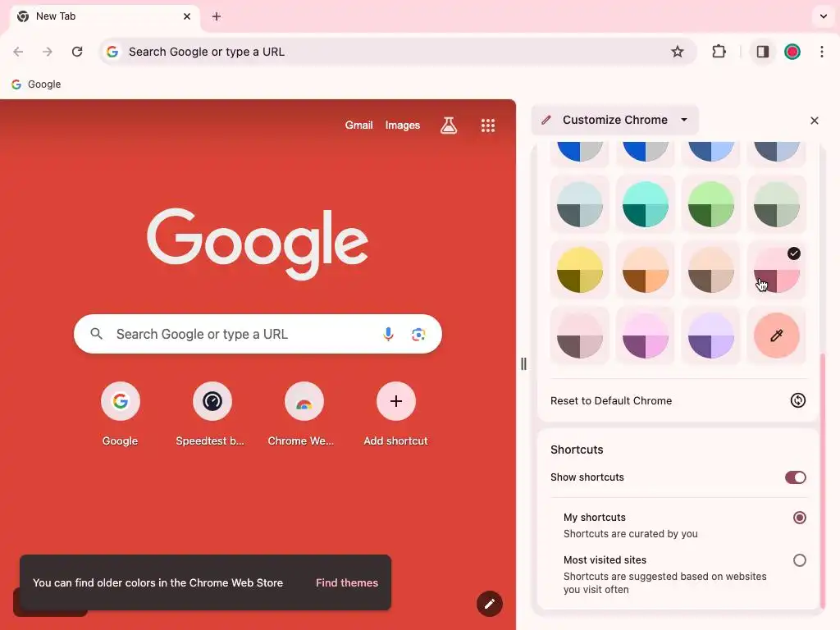Image resolution: width=840 pixels, height=630 pixels.
Task: Toggle the side panel icon
Action: (x=762, y=52)
